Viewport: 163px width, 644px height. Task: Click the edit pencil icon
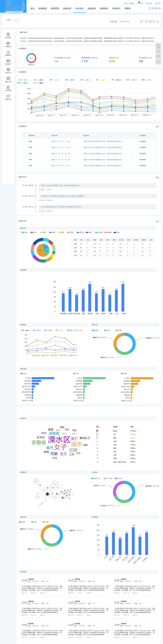tap(154, 22)
